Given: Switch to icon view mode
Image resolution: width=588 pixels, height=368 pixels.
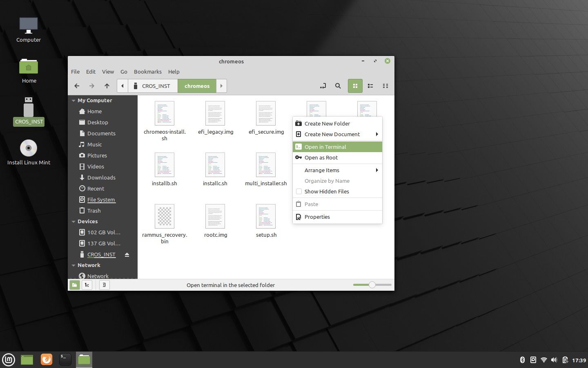Looking at the screenshot, I should pos(355,86).
